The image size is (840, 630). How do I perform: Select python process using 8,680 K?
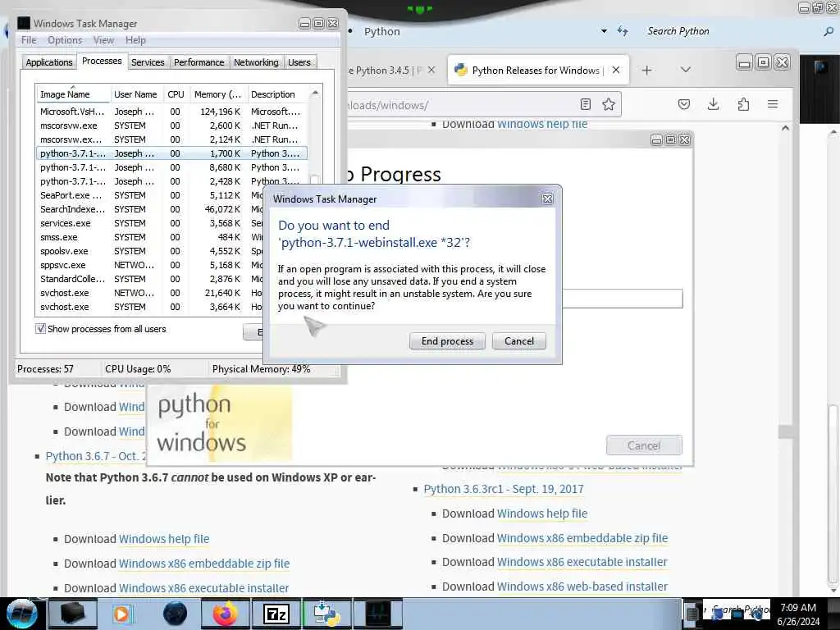[171, 167]
